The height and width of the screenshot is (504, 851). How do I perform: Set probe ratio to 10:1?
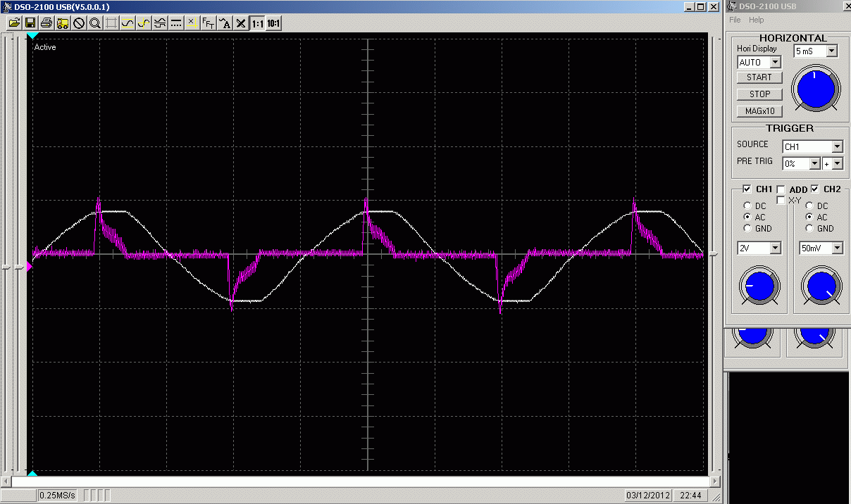(x=273, y=23)
